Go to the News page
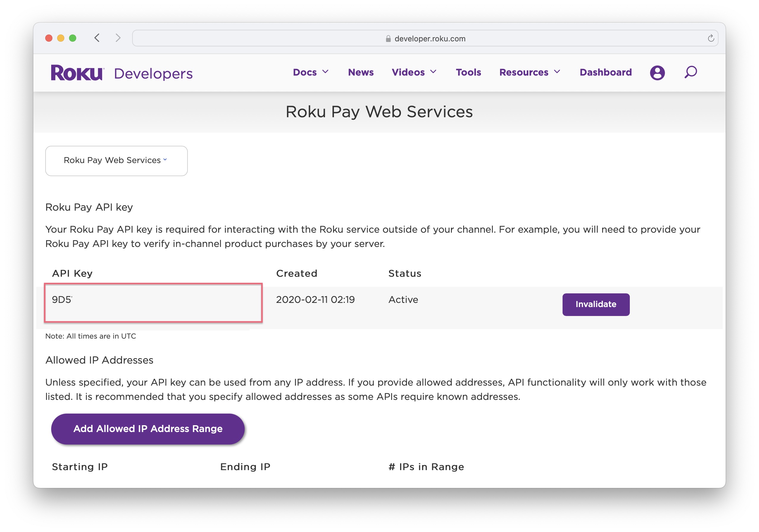The image size is (759, 532). point(361,72)
